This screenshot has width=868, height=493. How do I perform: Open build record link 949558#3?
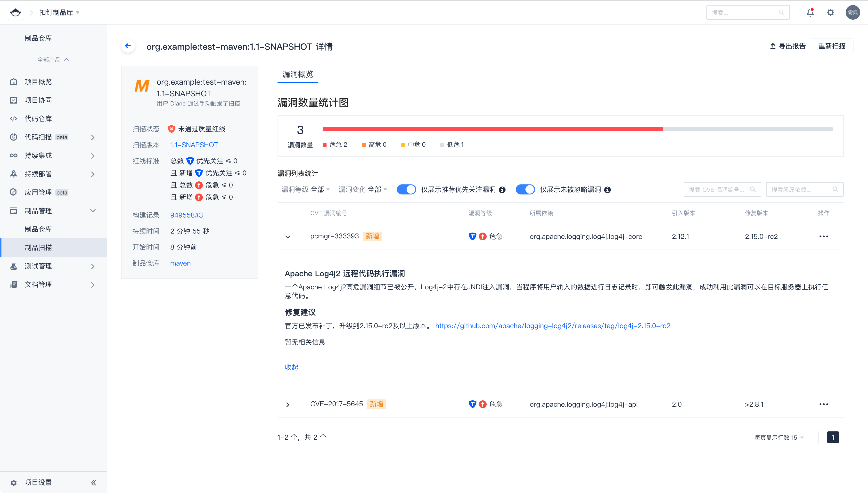[x=186, y=215]
